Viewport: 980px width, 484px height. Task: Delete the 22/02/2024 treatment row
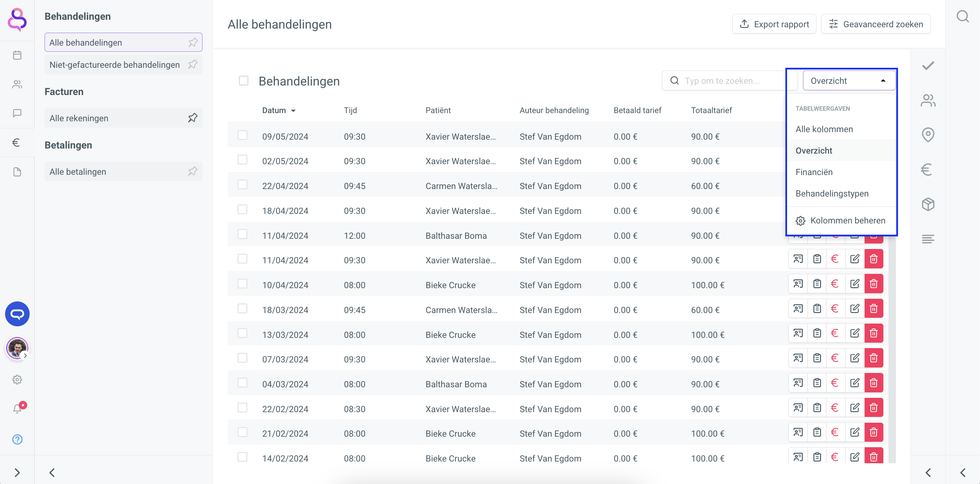click(873, 407)
